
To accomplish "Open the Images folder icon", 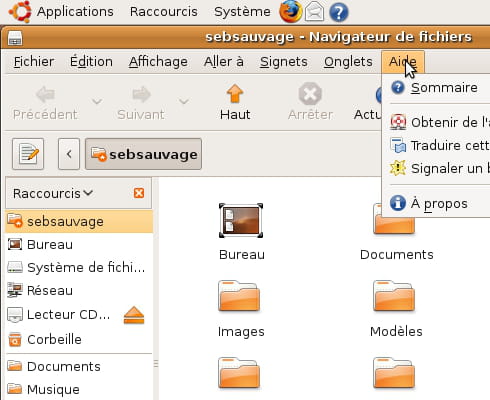I will (x=239, y=296).
